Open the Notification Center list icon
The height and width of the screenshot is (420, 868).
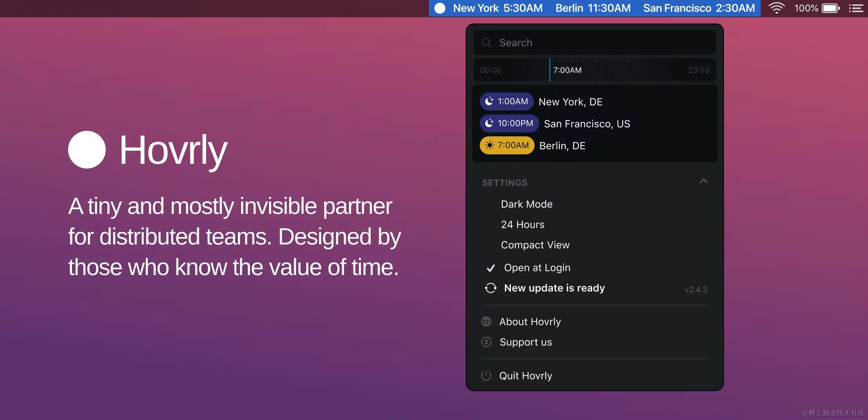click(x=856, y=8)
